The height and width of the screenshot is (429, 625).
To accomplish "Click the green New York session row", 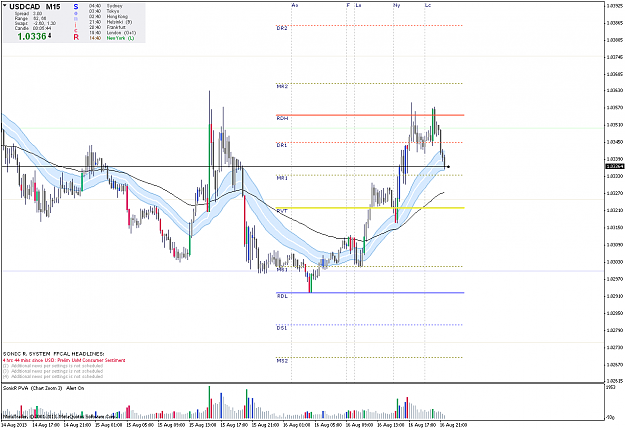I will click(x=112, y=38).
